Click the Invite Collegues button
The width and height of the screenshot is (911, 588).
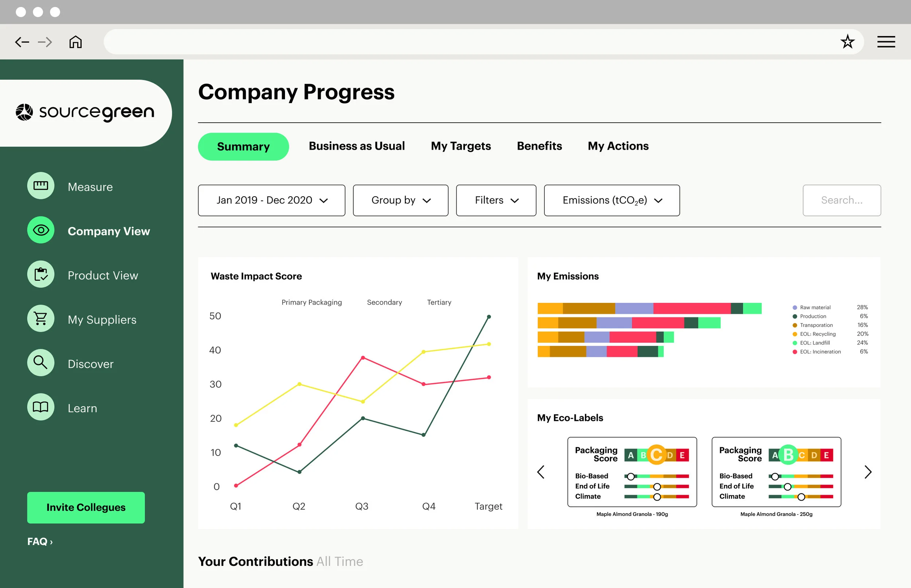click(86, 508)
